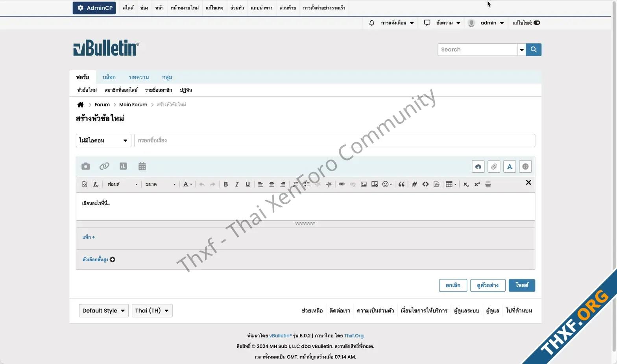The width and height of the screenshot is (617, 364).
Task: Click the topic title input field
Action: 334,140
